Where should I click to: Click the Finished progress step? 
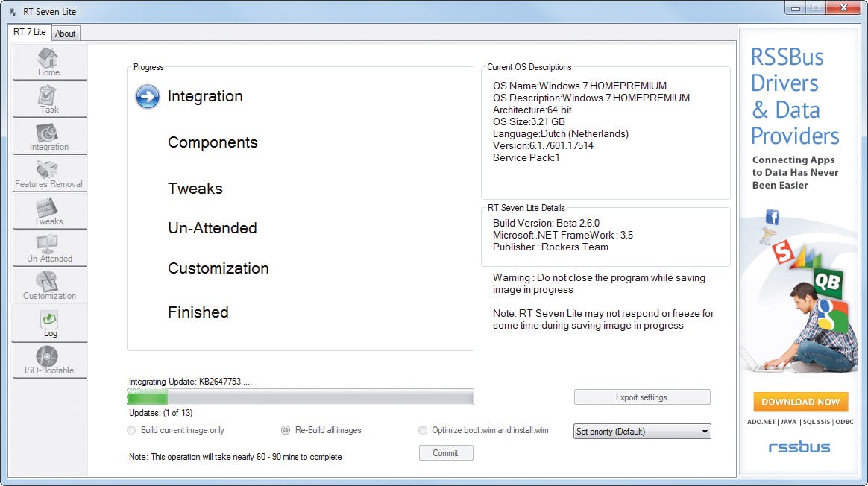coord(198,312)
